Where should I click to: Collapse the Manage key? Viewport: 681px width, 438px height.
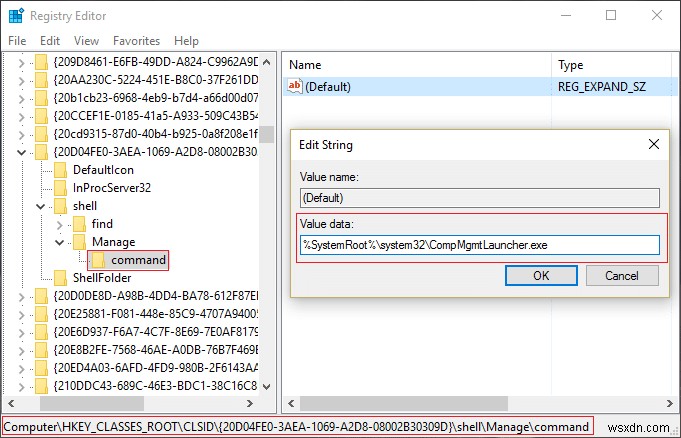click(60, 242)
